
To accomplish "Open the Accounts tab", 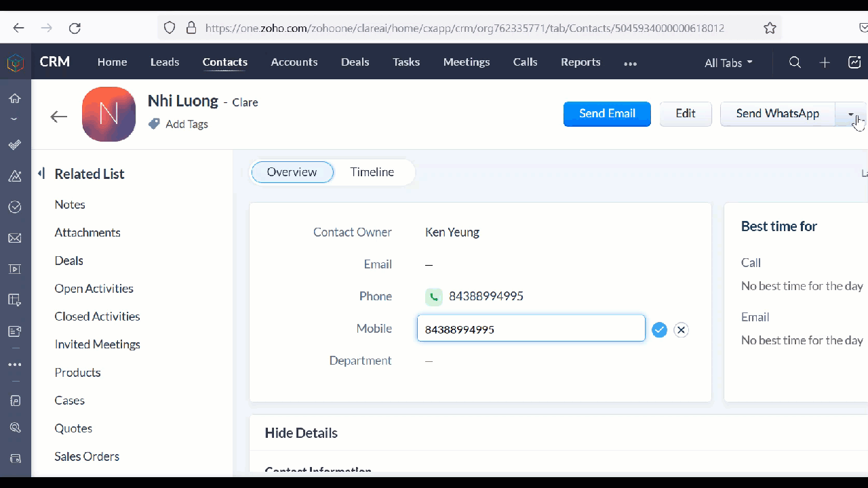I will (x=294, y=62).
